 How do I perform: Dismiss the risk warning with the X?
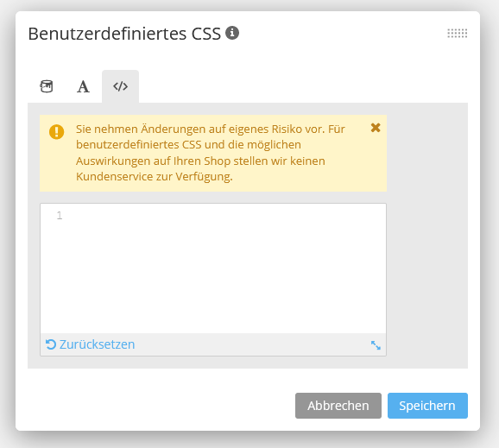pyautogui.click(x=376, y=128)
